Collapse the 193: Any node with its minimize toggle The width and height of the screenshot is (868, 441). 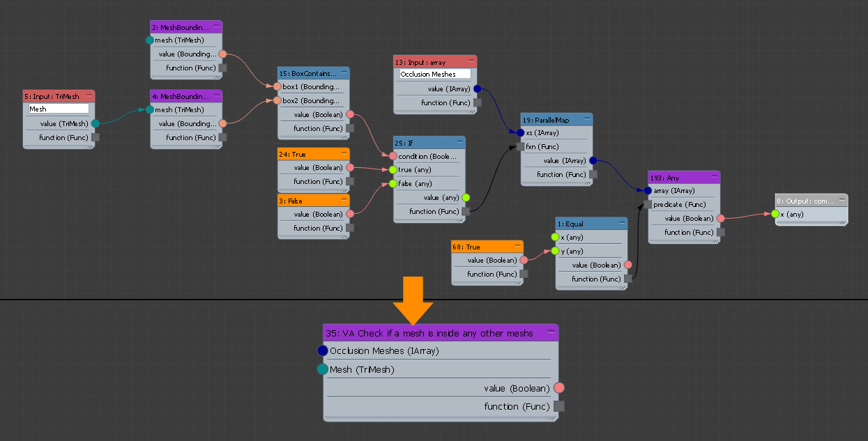tap(716, 178)
